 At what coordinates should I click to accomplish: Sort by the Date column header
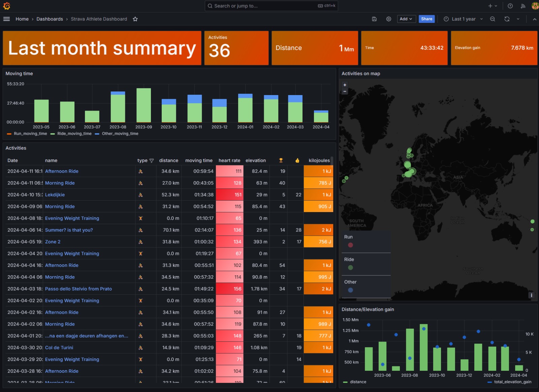tap(12, 160)
